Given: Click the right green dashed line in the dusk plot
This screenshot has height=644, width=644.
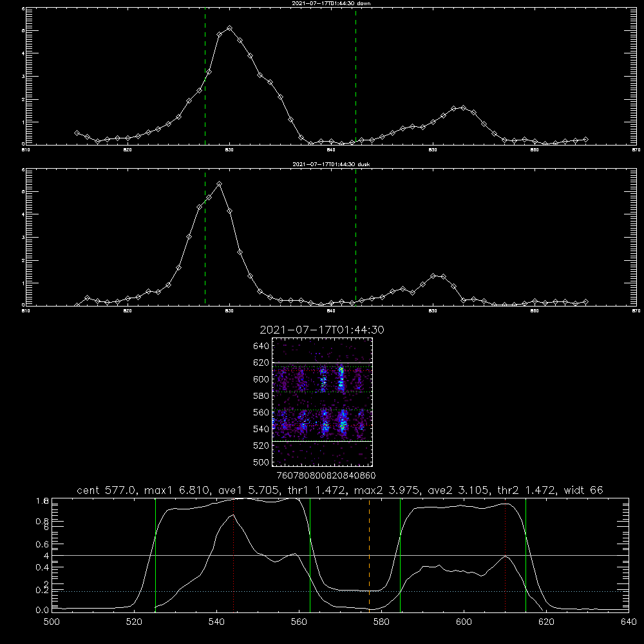Looking at the screenshot, I should 355,237.
